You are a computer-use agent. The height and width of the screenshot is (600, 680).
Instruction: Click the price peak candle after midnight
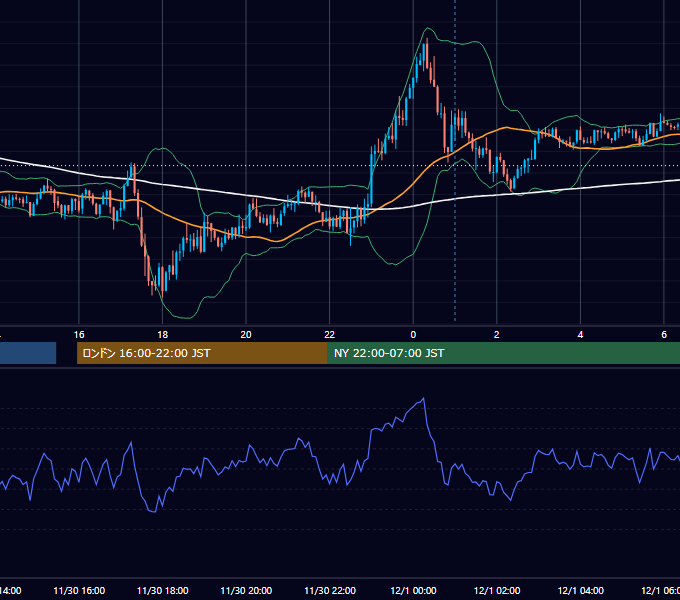click(427, 52)
